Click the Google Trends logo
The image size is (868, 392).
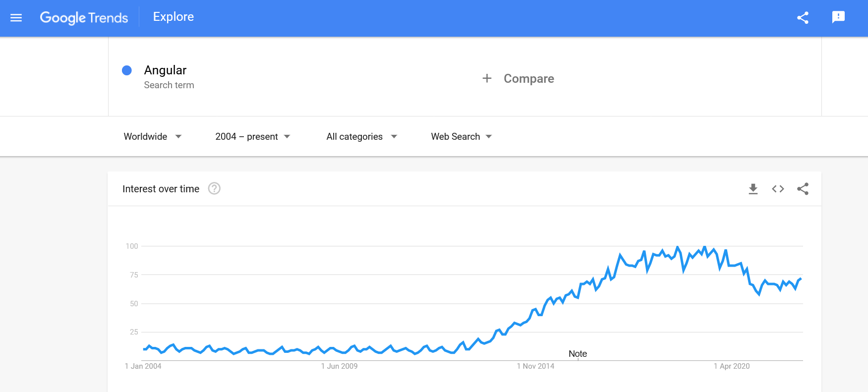coord(84,17)
